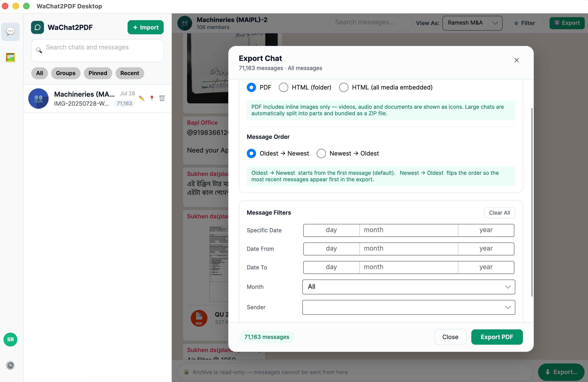Viewport: 588px width, 382px height.
Task: Click the Date From year field
Action: pyautogui.click(x=486, y=249)
